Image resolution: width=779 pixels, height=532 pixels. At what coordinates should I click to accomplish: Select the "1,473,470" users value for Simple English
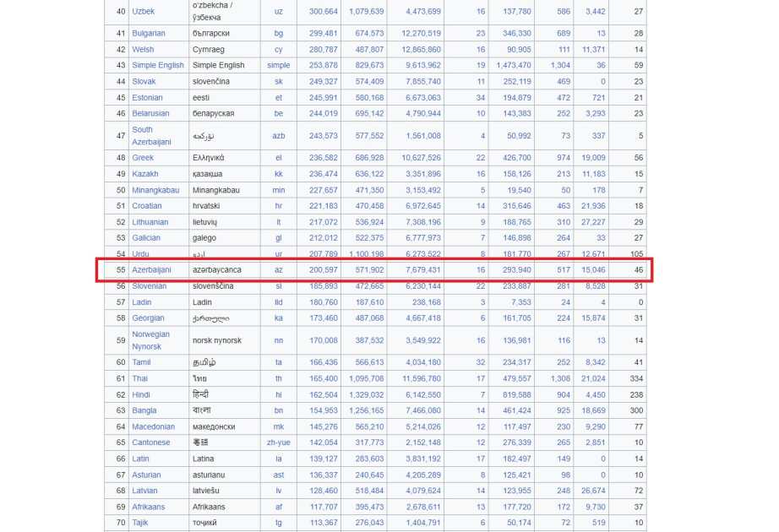[x=514, y=65]
